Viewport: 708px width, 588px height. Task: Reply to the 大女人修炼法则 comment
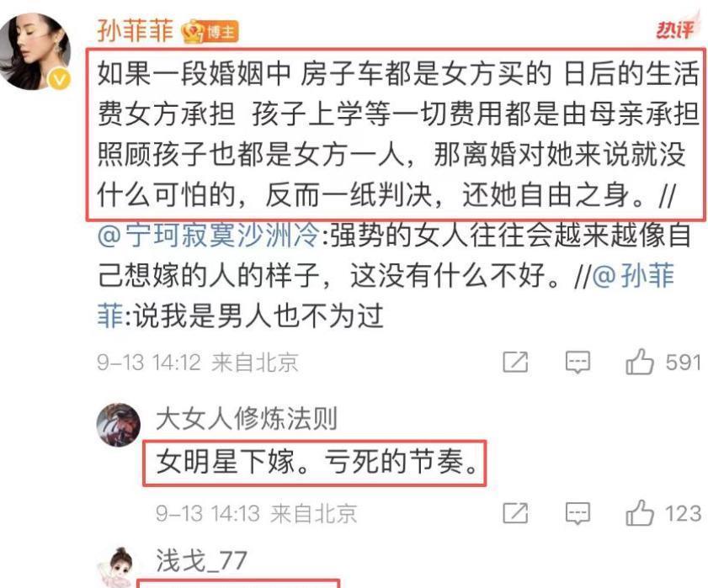578,513
